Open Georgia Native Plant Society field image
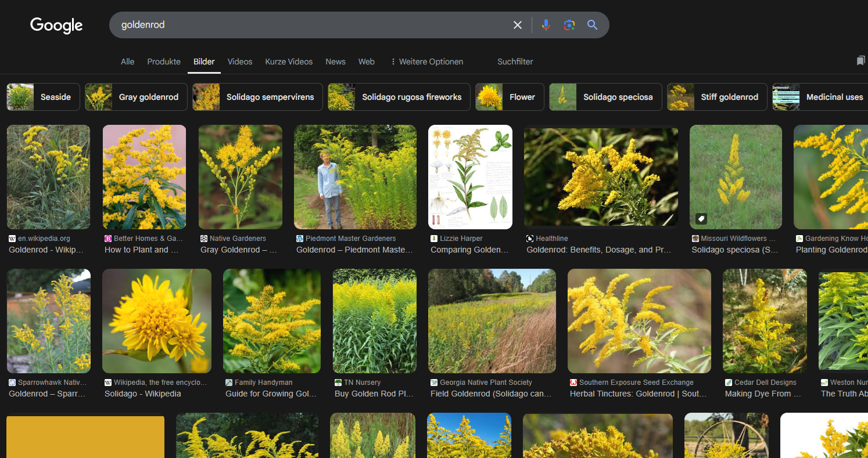Image resolution: width=868 pixels, height=458 pixels. click(x=492, y=321)
